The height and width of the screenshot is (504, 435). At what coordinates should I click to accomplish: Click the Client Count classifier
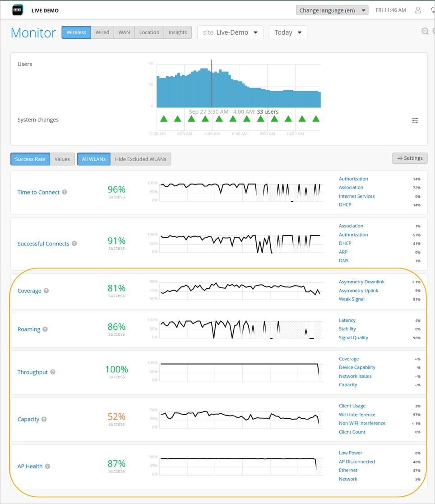coord(352,432)
